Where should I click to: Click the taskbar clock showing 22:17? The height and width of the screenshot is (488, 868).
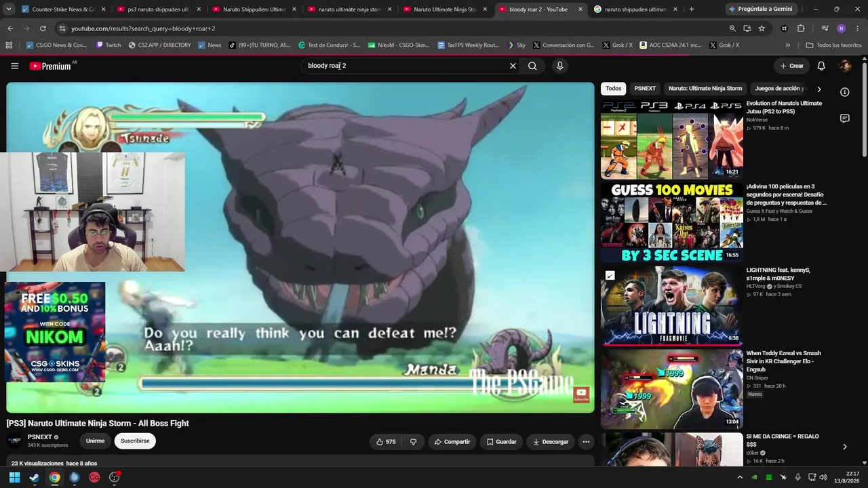pos(847,477)
